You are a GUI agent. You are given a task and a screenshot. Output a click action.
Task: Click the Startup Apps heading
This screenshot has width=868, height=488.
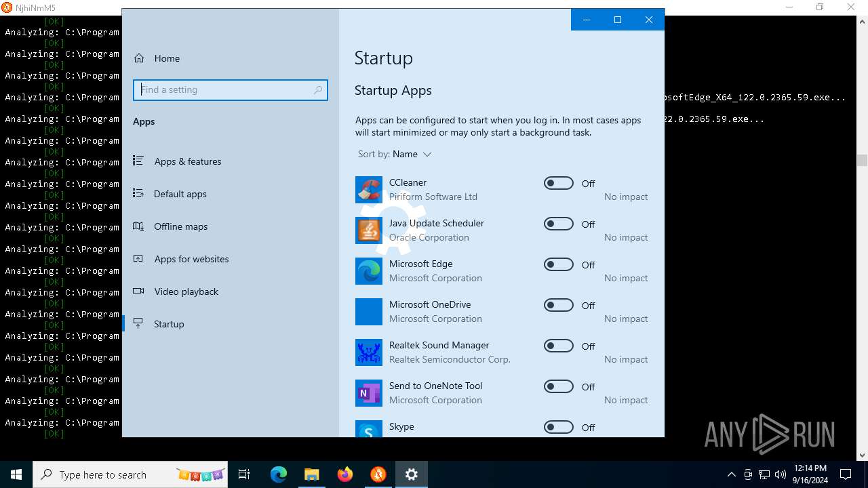[393, 91]
